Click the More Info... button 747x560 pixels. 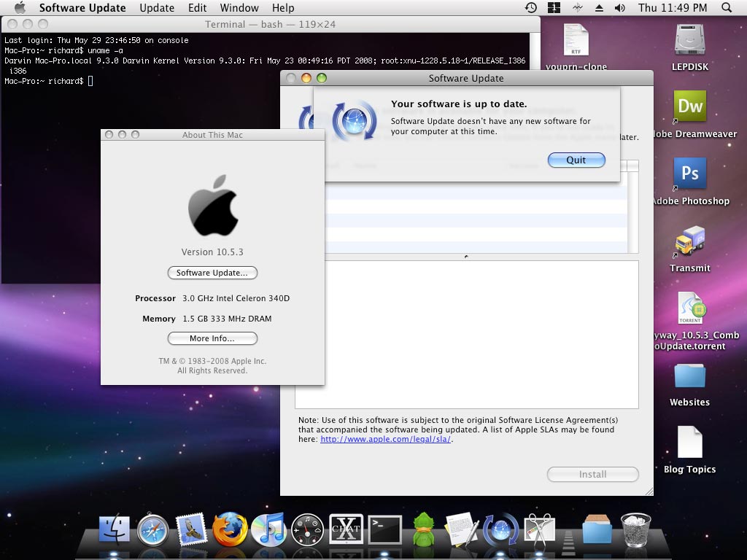pos(212,338)
